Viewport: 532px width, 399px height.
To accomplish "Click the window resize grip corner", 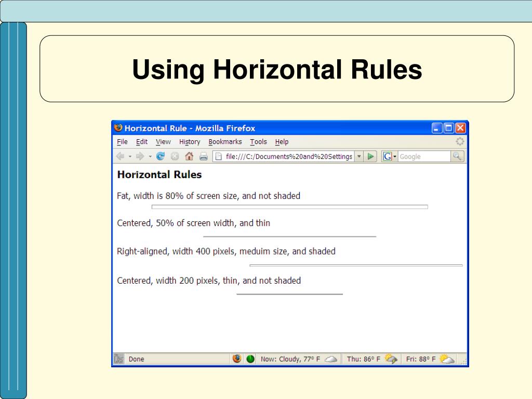I will 463,362.
